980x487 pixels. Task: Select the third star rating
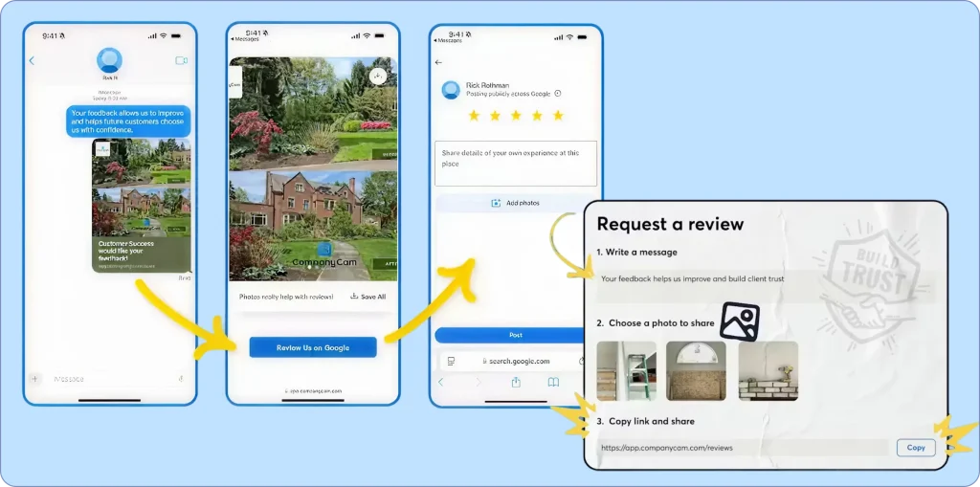[515, 116]
